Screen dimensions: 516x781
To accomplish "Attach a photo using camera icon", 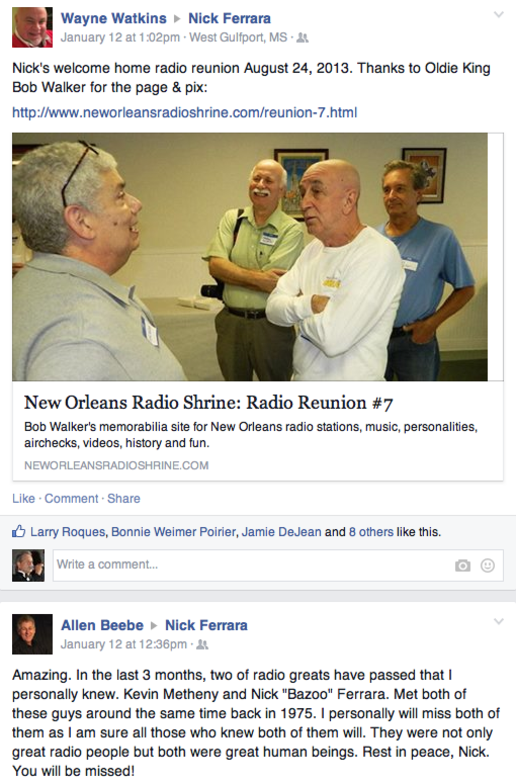I will pos(462,565).
